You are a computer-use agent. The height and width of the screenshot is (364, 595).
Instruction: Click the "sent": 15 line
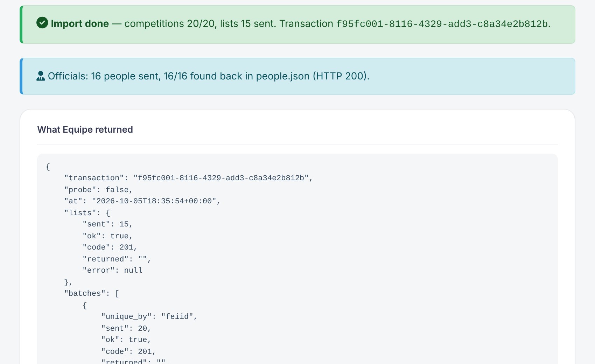pos(107,224)
